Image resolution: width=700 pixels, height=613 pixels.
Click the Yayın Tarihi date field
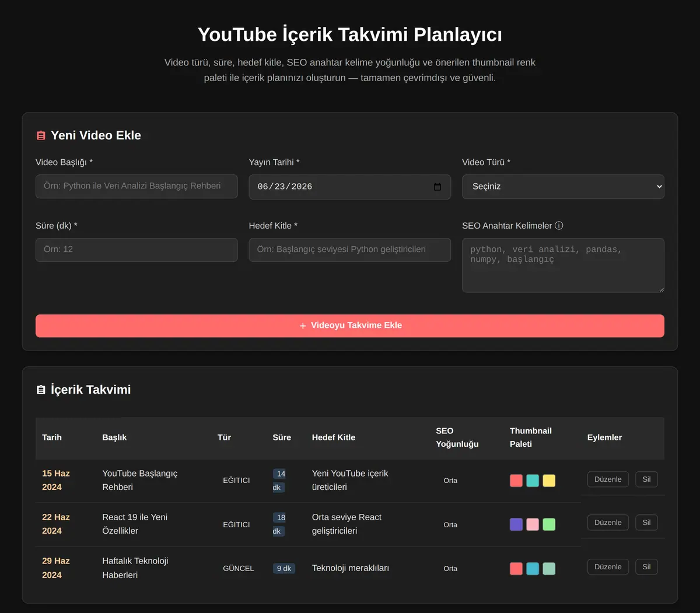pyautogui.click(x=350, y=187)
